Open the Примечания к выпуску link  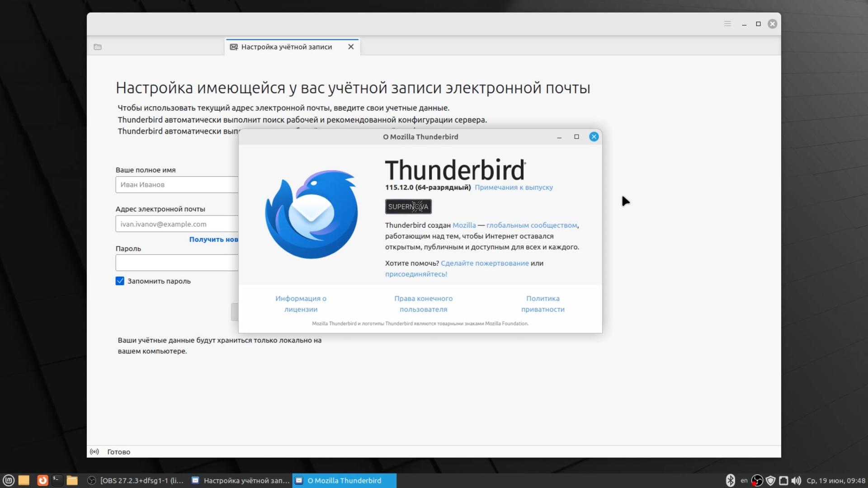tap(514, 188)
